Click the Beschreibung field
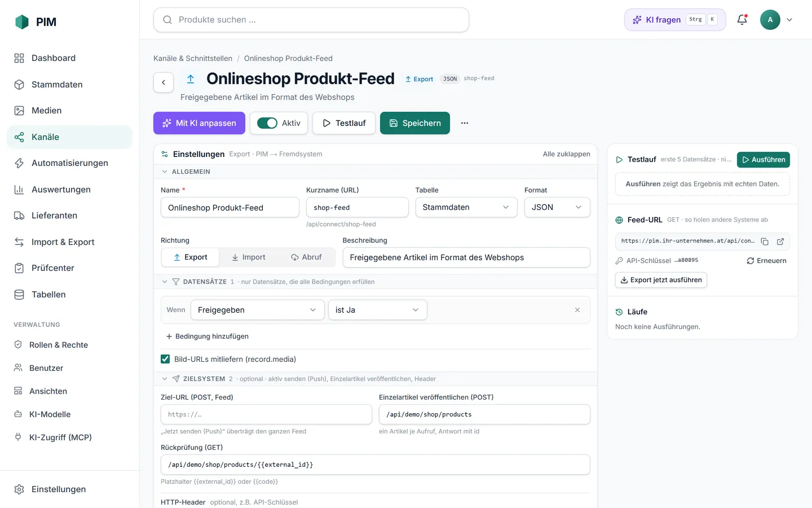The height and width of the screenshot is (508, 812). [x=466, y=257]
